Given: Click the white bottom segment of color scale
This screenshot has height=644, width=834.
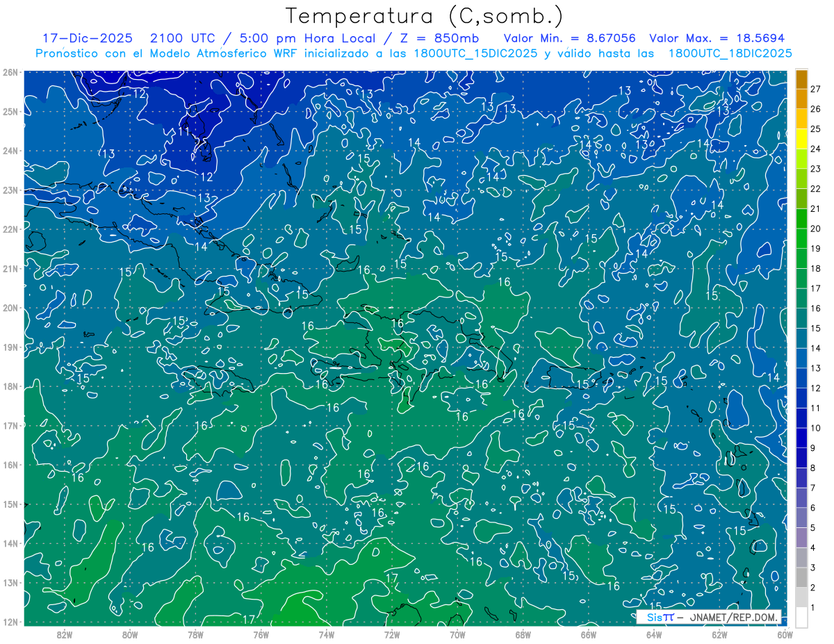Looking at the screenshot, I should pos(801,617).
